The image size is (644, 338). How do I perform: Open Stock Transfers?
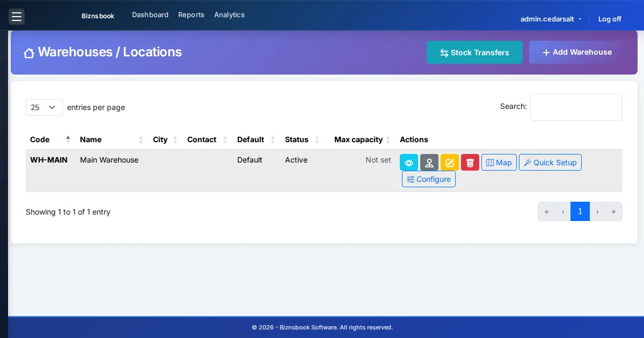474,53
